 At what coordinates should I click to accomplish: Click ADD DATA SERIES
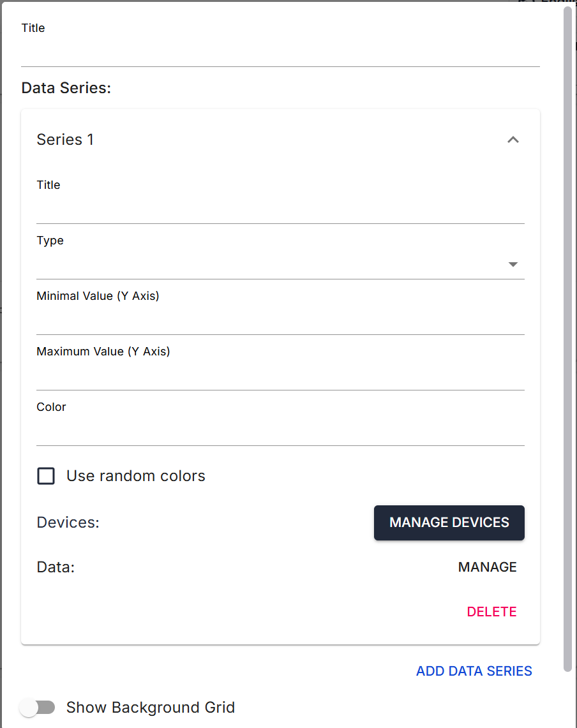point(474,671)
